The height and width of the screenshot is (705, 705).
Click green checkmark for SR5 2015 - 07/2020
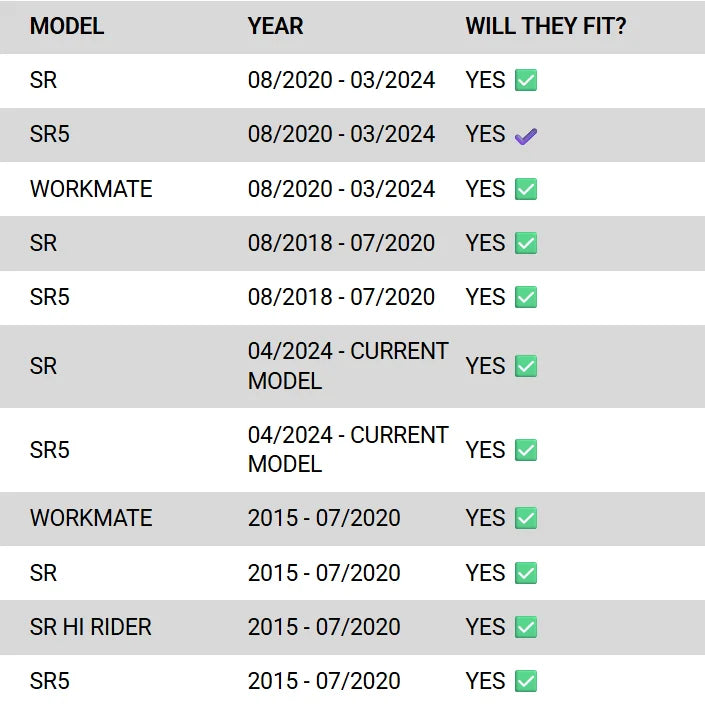click(526, 681)
